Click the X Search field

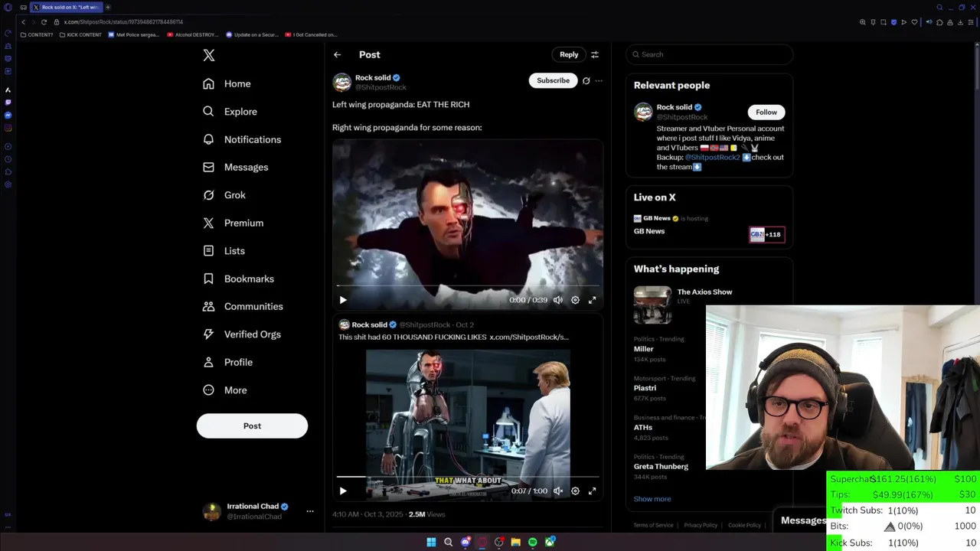[709, 54]
